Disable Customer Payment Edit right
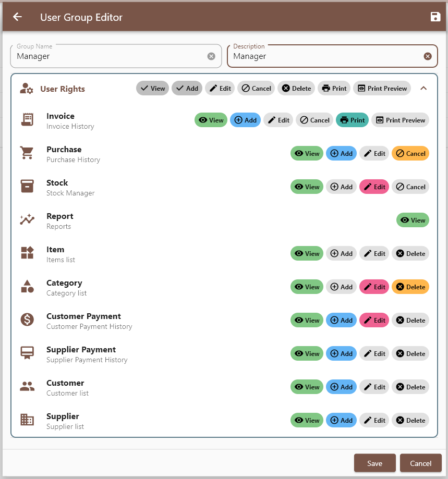The image size is (448, 479). tap(374, 320)
